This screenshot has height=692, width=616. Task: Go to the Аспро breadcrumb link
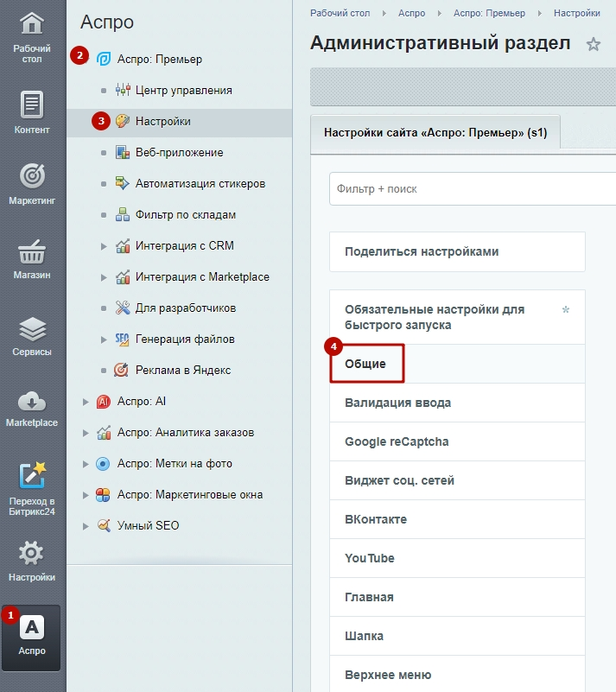point(412,13)
